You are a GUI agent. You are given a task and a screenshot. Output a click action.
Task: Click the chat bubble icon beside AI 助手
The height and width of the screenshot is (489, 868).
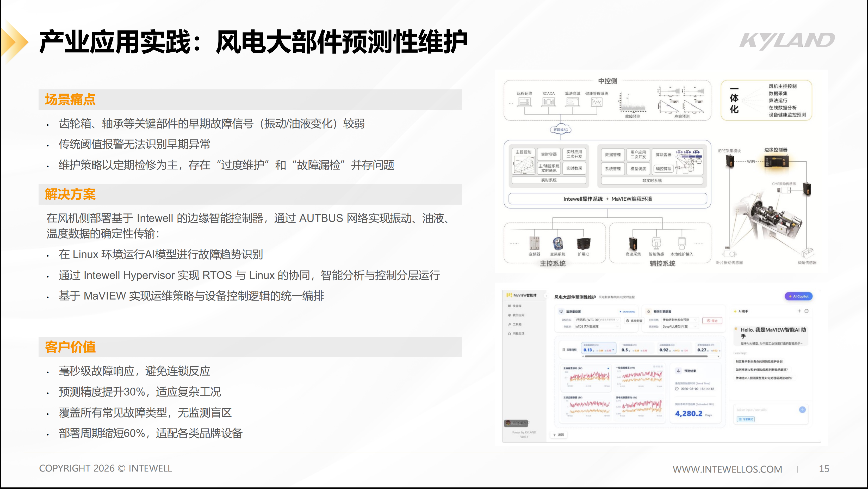click(x=806, y=311)
